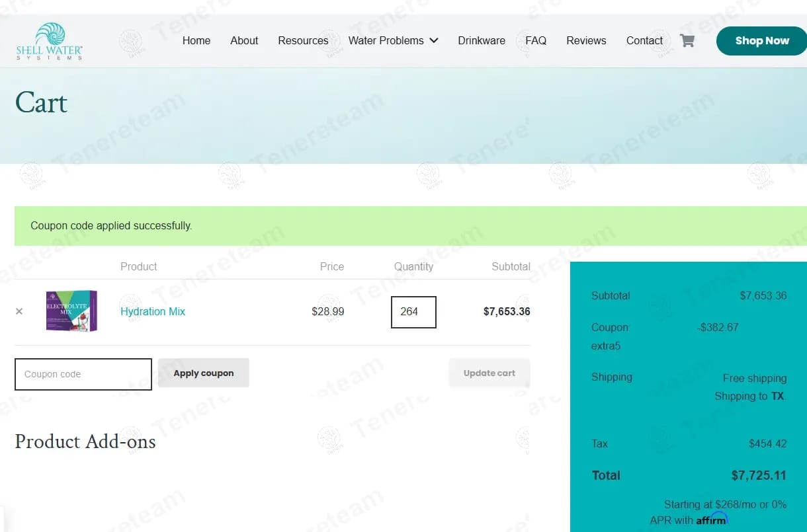
Task: Remove Hydration Mix with the X icon
Action: click(x=19, y=311)
